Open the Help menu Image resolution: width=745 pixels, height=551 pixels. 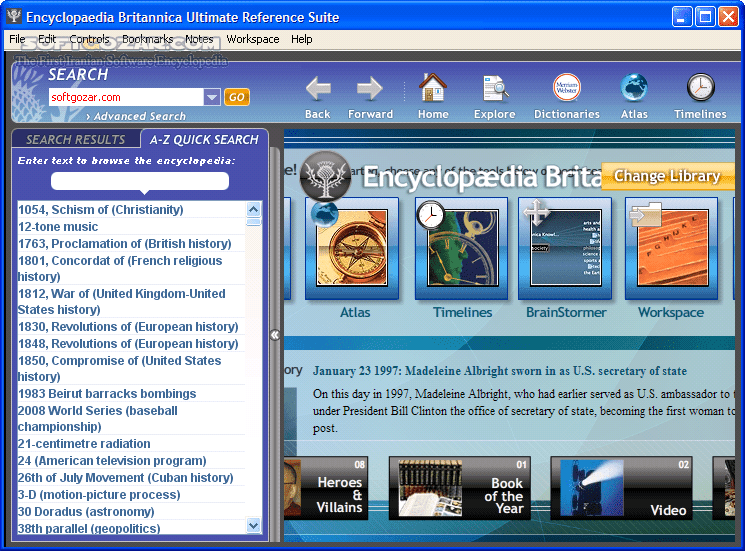tap(302, 39)
